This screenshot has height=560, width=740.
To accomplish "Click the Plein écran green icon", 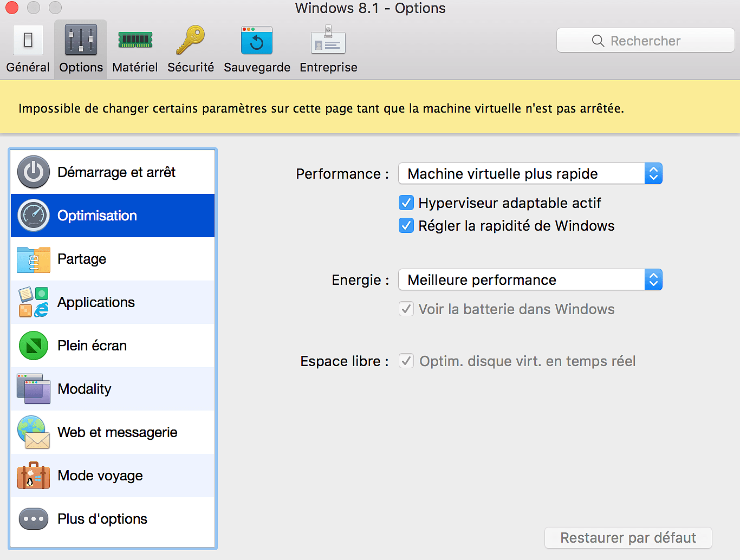I will pos(34,346).
